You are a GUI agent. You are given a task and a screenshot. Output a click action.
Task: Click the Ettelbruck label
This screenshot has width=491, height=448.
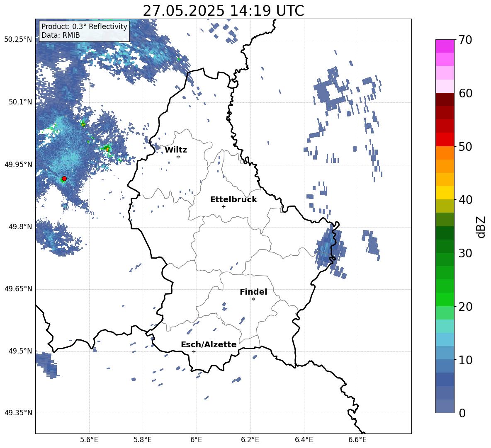[233, 200]
